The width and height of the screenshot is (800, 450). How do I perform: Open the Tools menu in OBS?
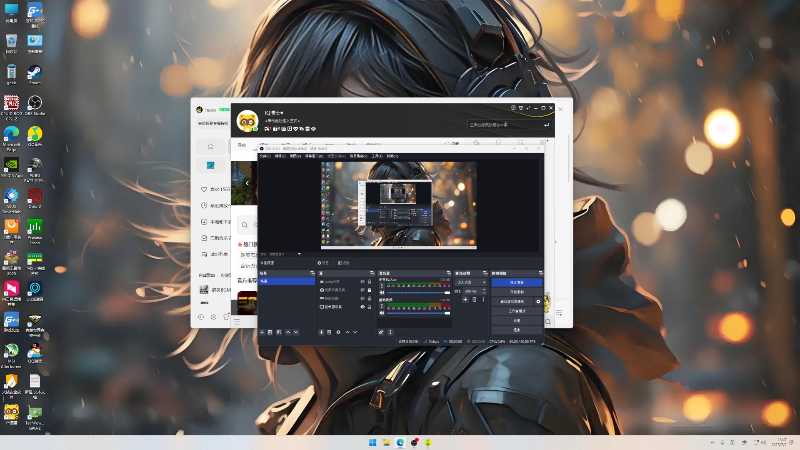pos(377,156)
